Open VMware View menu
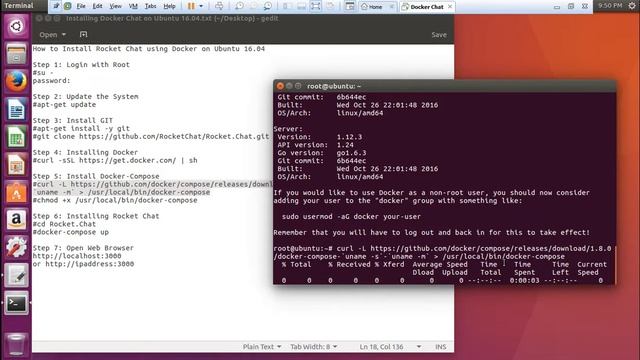Screen dimensions: 640x360 (x=116, y=6)
